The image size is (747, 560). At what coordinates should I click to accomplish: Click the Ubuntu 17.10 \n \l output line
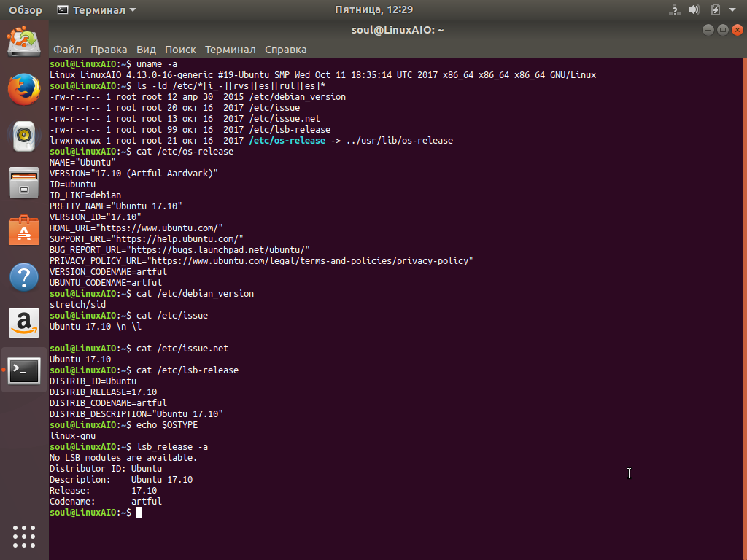click(96, 327)
